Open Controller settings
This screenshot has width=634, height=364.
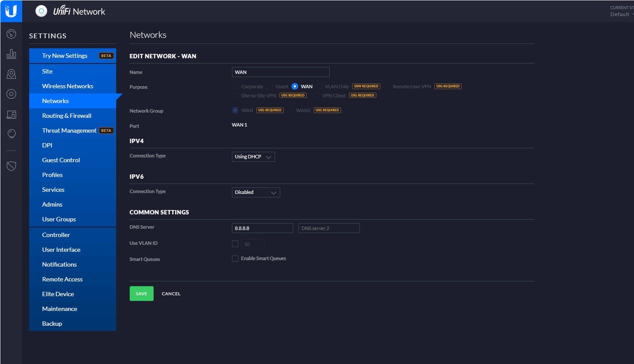[73, 235]
